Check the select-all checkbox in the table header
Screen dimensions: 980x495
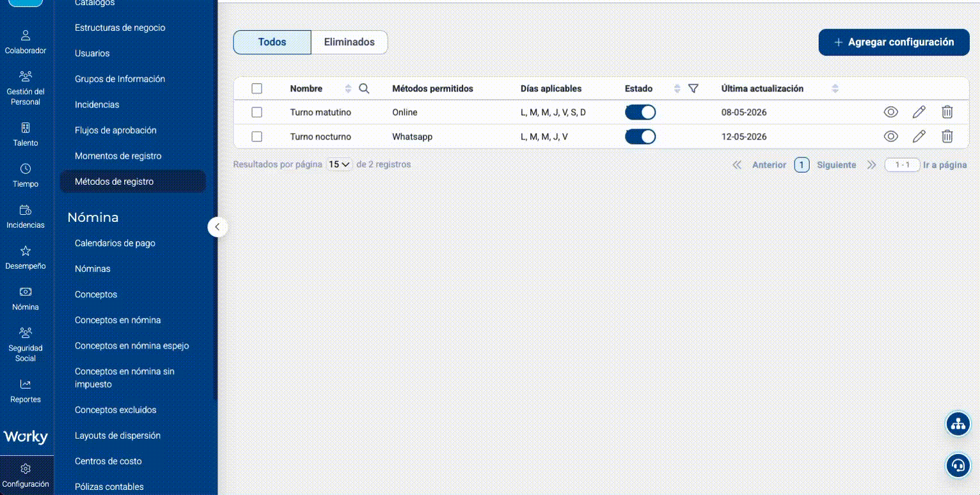[x=257, y=89]
